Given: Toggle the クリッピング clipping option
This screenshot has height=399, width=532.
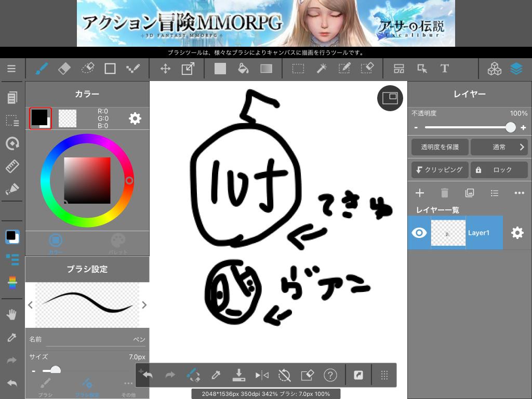Looking at the screenshot, I should tap(440, 170).
